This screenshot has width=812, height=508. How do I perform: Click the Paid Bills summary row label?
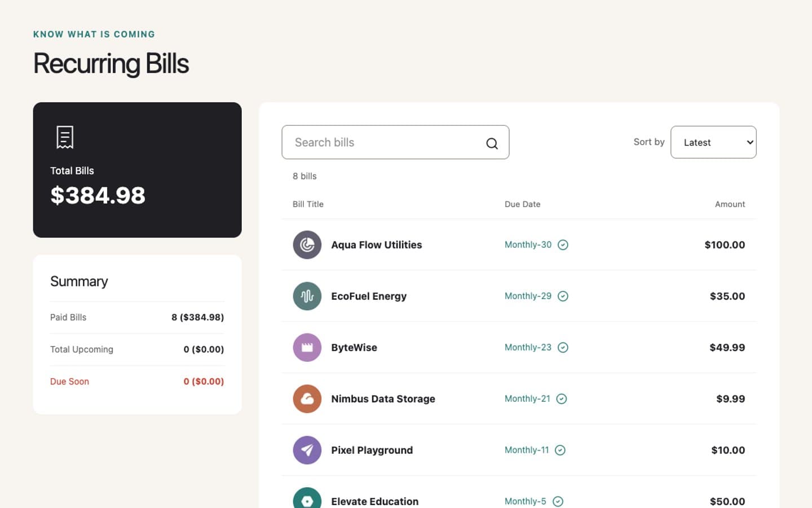click(x=68, y=318)
